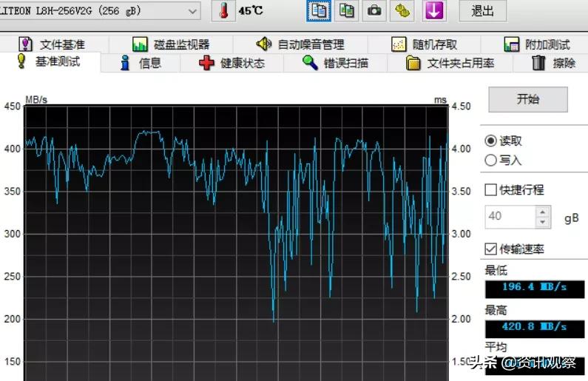Click the minimum value 196.4 MB/s
Image resolution: width=588 pixels, height=381 pixels.
tap(535, 288)
